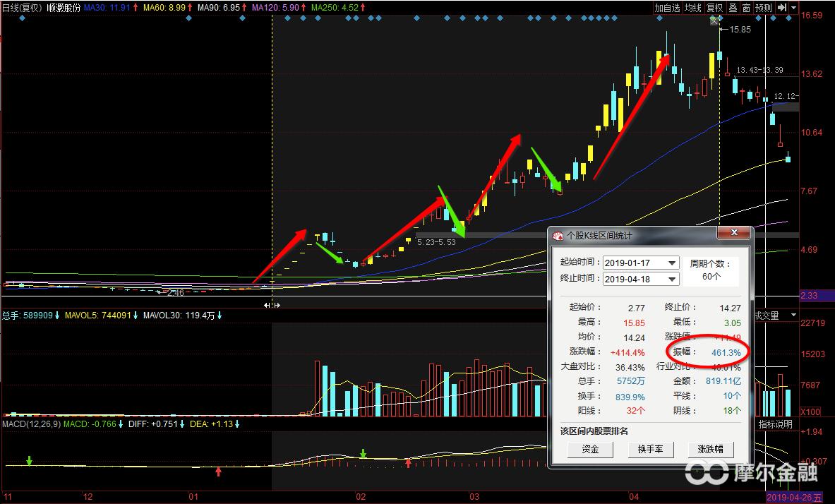The image size is (835, 504).
Task: Click the red logo icon in dialog title
Action: point(558,236)
